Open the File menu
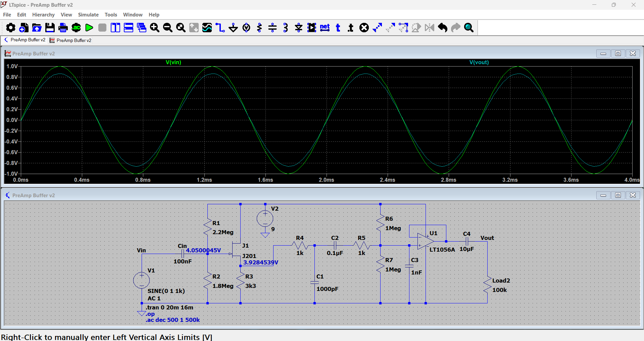644x341 pixels. 7,15
